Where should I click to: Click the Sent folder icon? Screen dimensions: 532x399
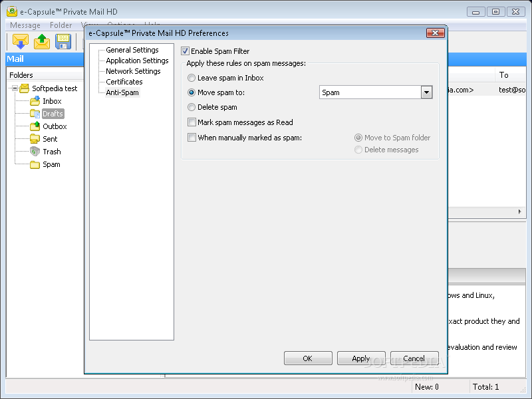35,139
